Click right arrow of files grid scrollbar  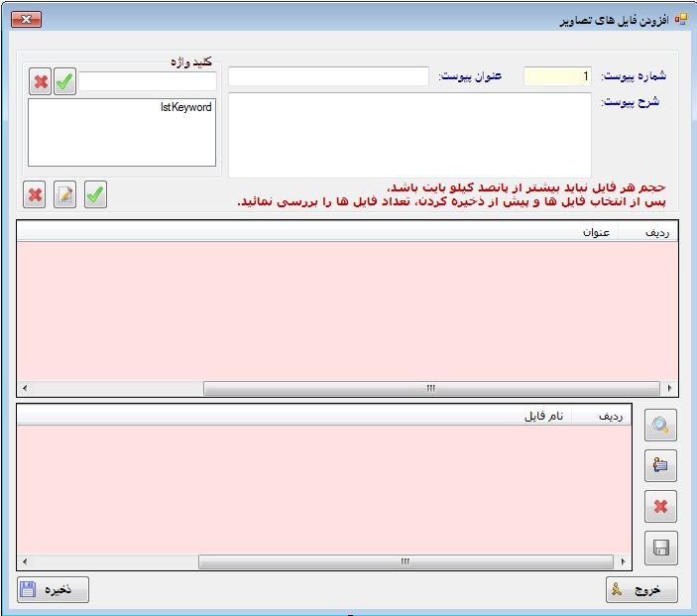[x=623, y=561]
